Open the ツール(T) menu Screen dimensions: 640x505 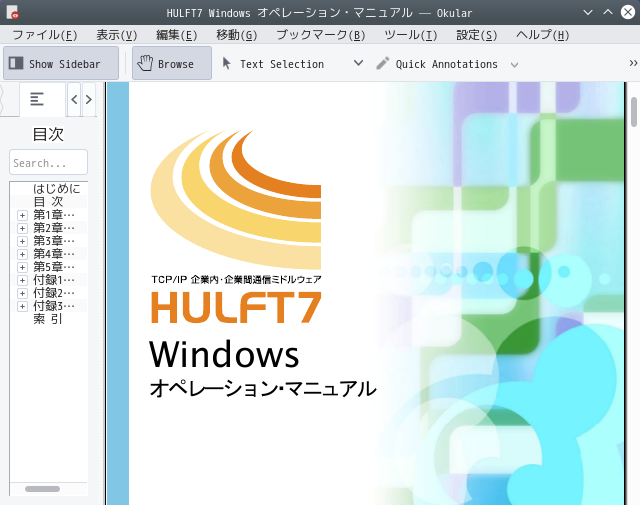coord(411,35)
